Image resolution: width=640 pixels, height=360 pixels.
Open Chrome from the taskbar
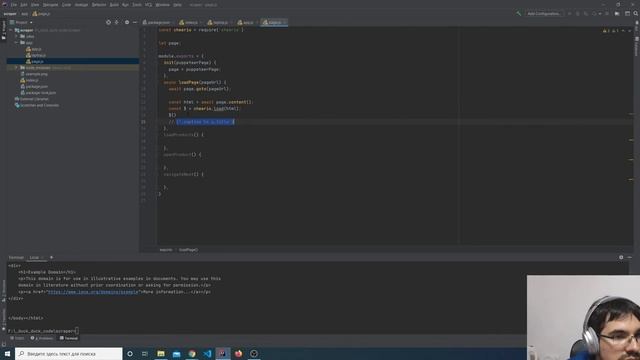192,354
